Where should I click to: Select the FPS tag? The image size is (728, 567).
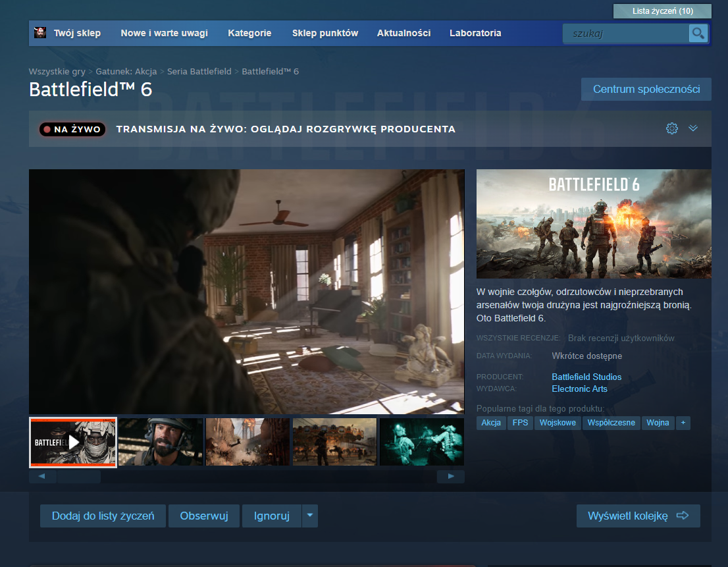[520, 423]
